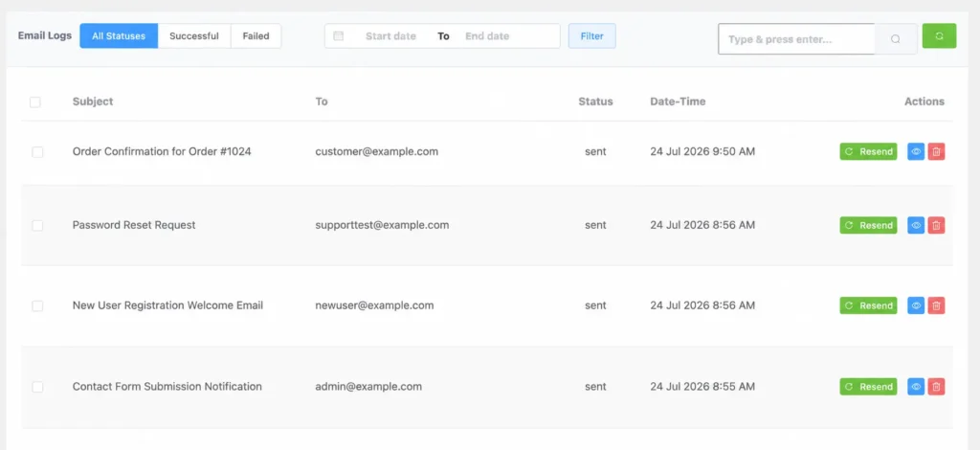
Task: Check the Order Confirmation row checkbox
Action: (37, 152)
